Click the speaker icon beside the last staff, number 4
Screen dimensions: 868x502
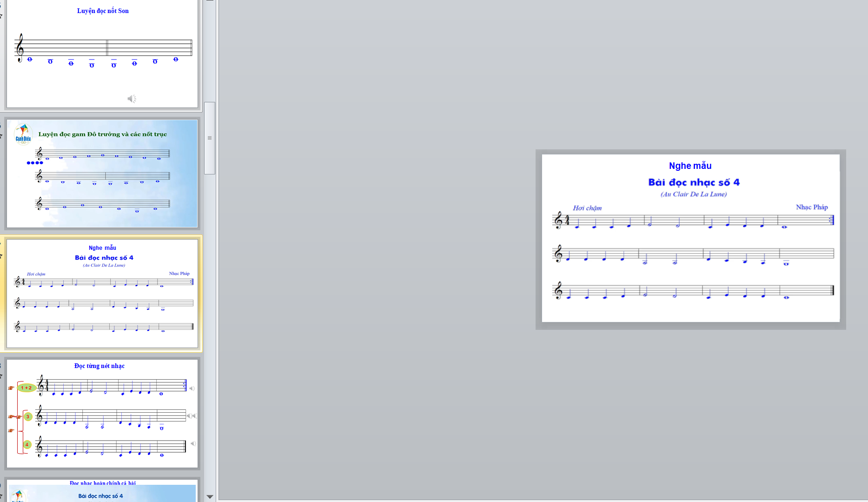193,444
